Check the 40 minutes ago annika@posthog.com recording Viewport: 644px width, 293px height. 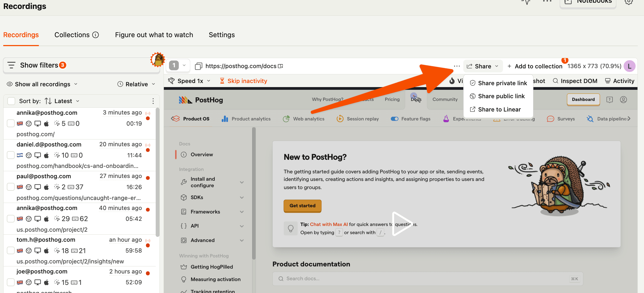coord(11,219)
